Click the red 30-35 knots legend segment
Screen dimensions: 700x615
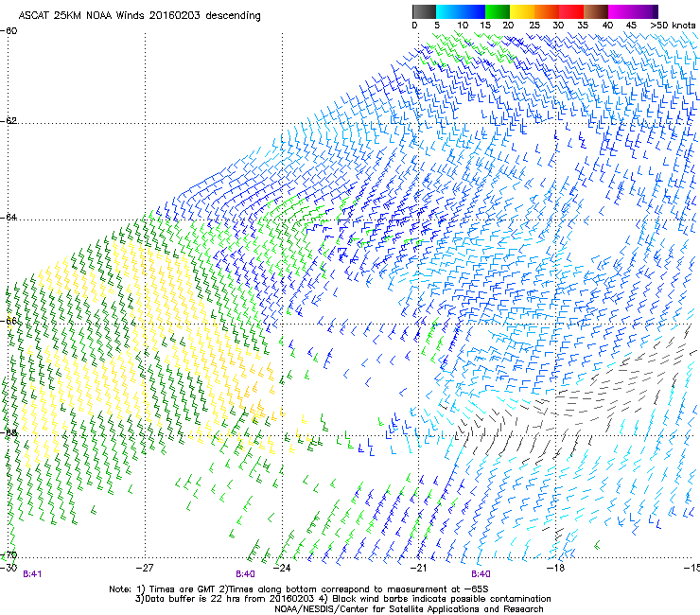coord(571,11)
